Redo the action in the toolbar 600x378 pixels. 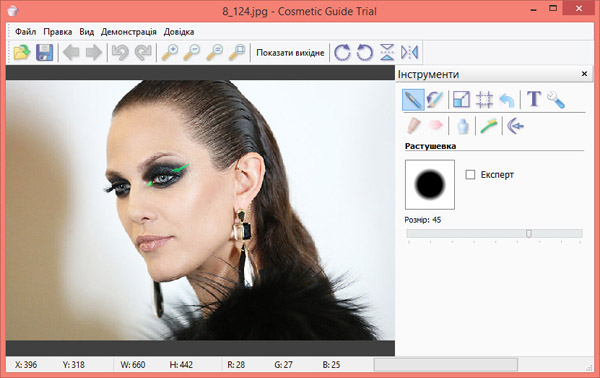[143, 52]
